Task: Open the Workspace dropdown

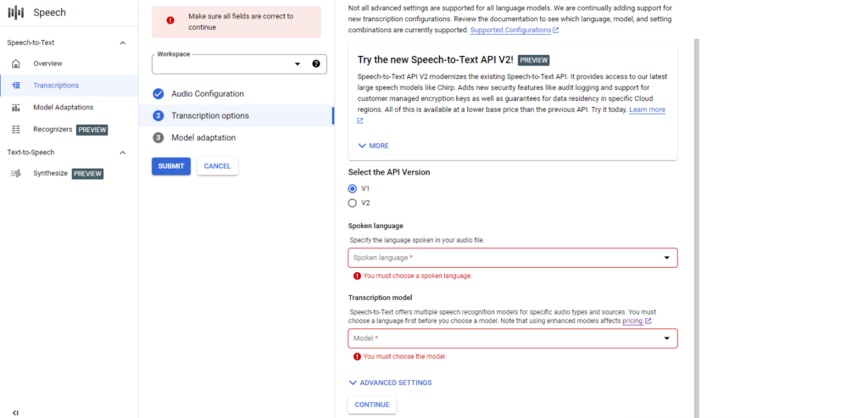Action: click(x=239, y=64)
